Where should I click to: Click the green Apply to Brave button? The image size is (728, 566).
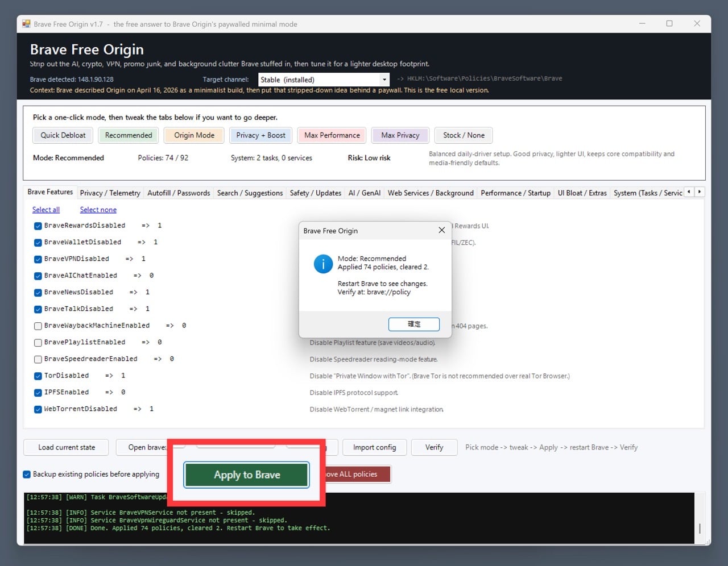tap(247, 475)
